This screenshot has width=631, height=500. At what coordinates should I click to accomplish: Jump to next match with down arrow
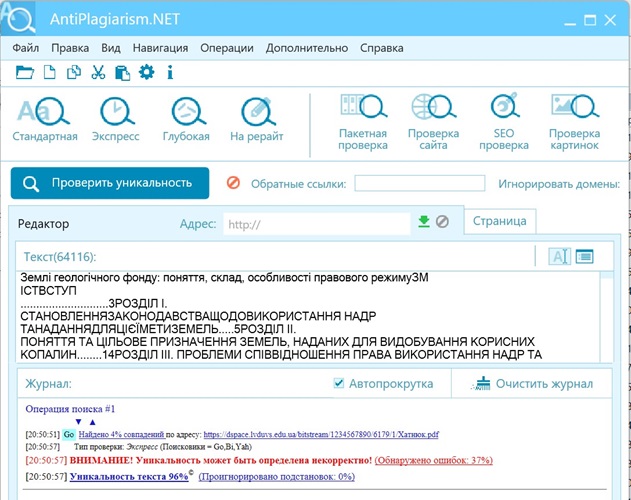click(78, 422)
